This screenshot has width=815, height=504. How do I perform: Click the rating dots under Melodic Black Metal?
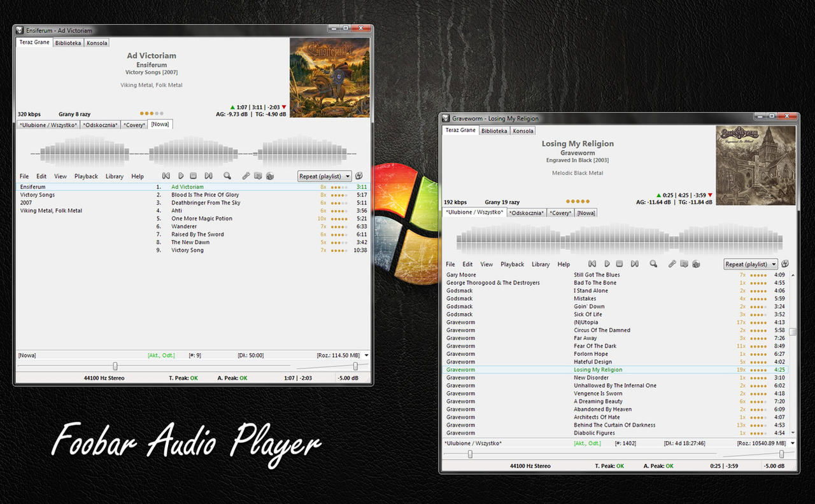pyautogui.click(x=578, y=201)
